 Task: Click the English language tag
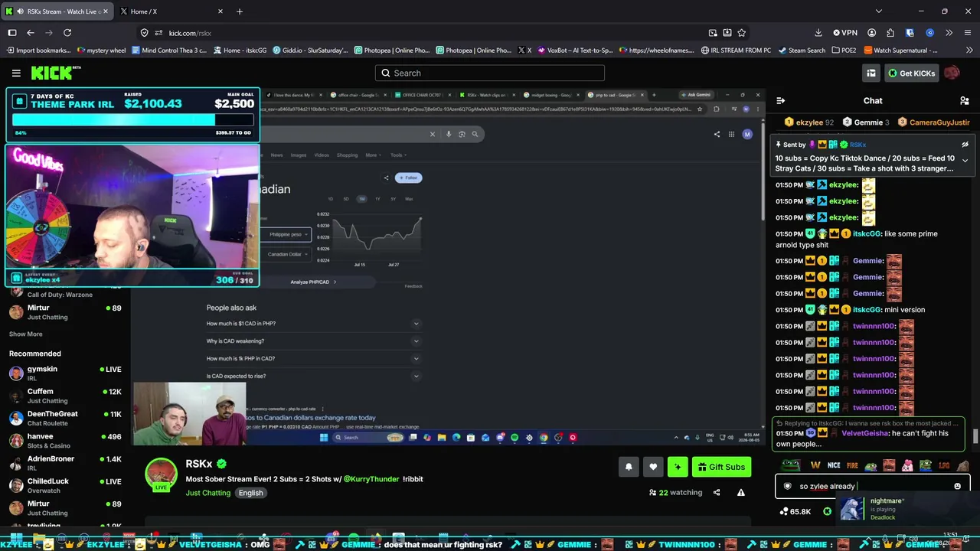point(250,493)
